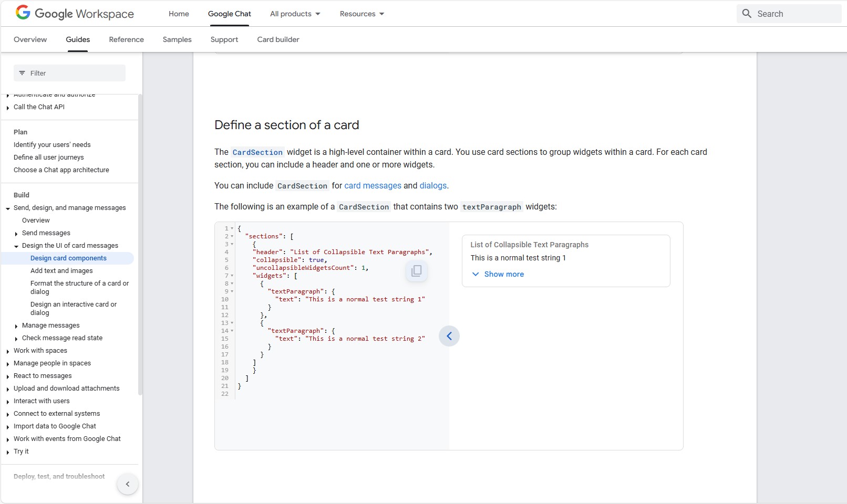Switch to the Overview tab
This screenshot has width=847, height=504.
[x=30, y=39]
